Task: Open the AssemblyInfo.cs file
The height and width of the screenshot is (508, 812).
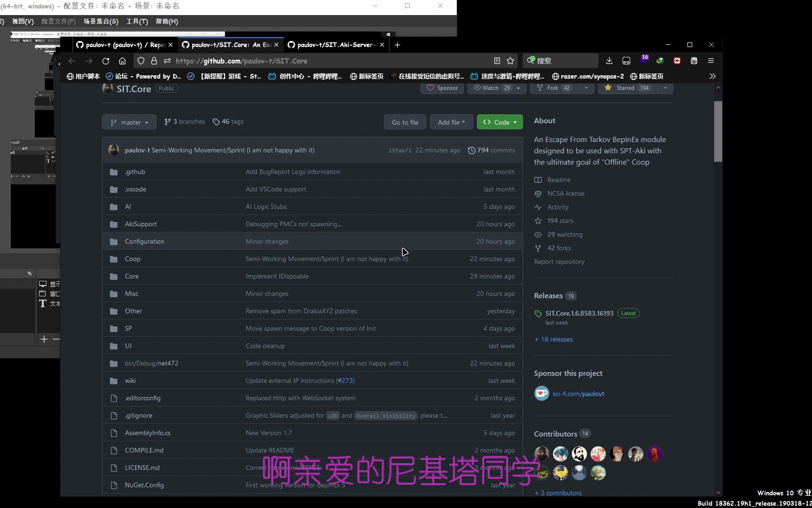Action: tap(148, 433)
